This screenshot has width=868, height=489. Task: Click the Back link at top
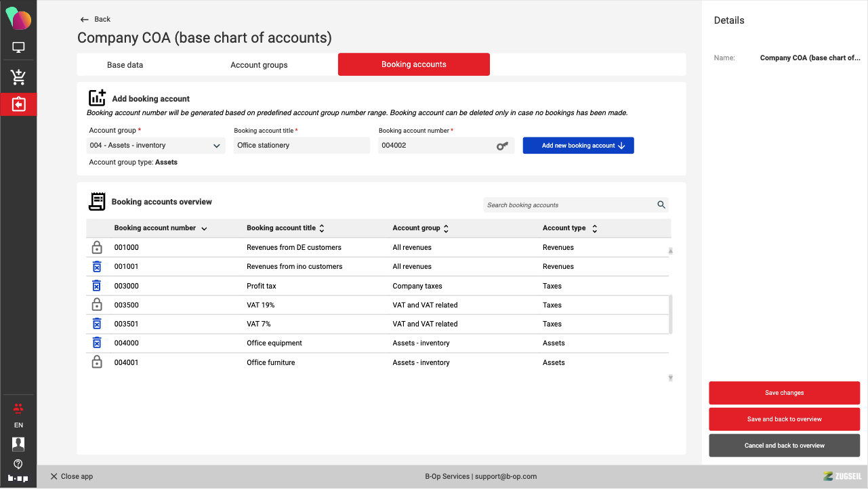96,20
